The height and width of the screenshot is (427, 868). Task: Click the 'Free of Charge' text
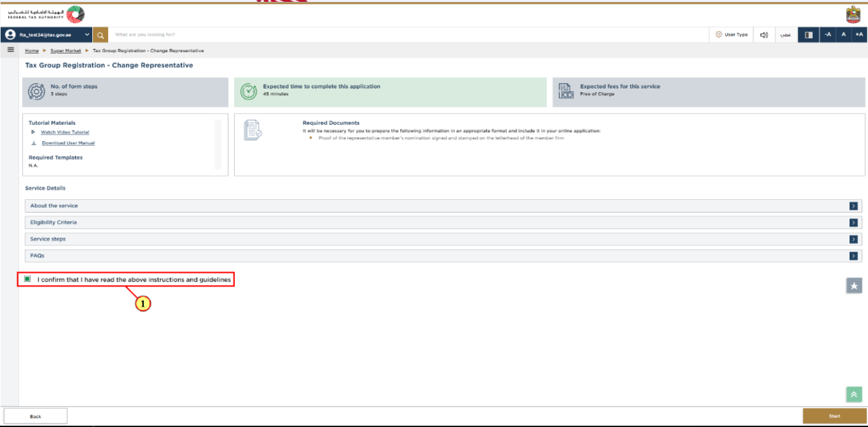[598, 94]
